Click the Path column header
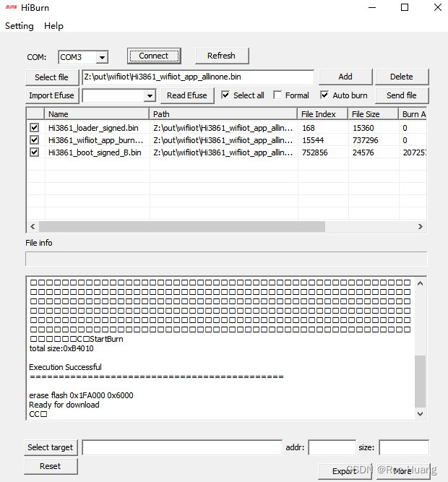Screen dimensions: 448x482 223,114
